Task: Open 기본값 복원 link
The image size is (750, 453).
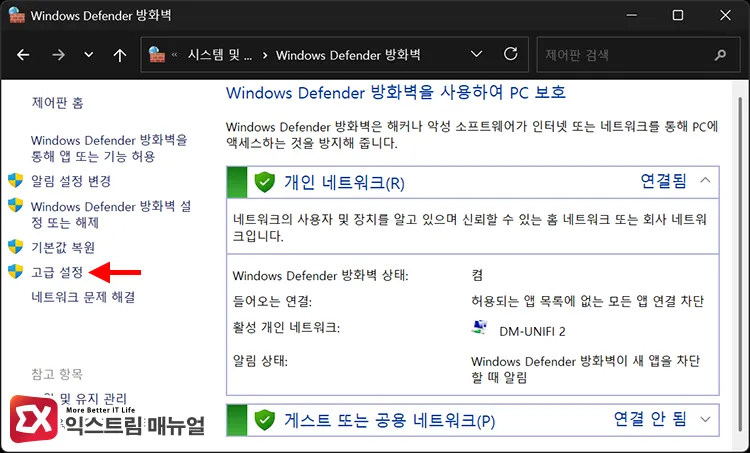Action: click(x=63, y=247)
